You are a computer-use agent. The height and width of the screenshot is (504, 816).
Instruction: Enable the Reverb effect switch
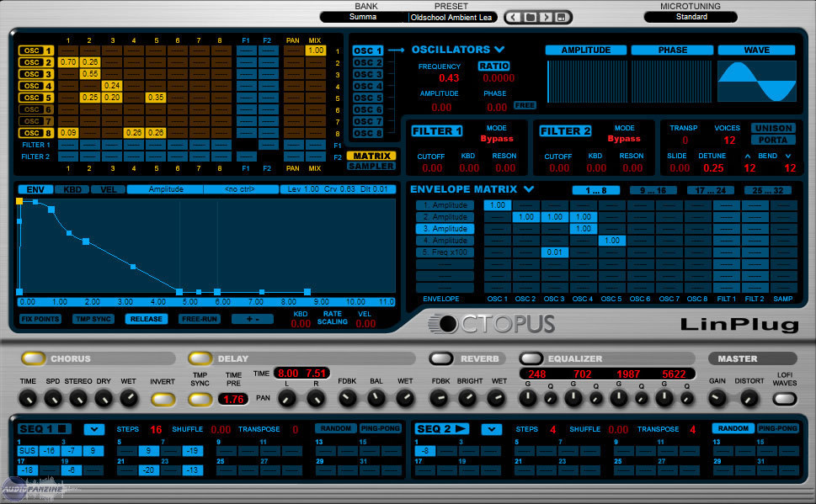pyautogui.click(x=441, y=359)
